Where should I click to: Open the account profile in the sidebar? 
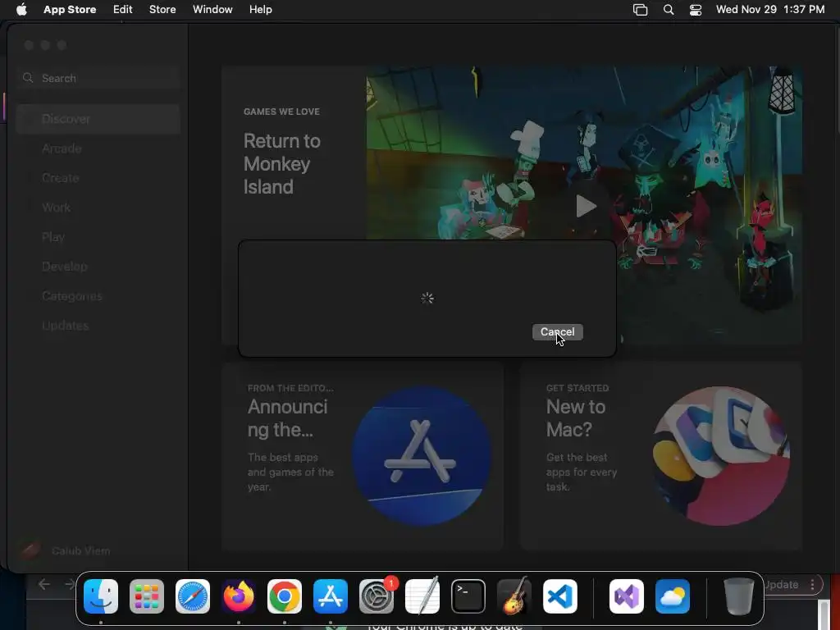(64, 550)
